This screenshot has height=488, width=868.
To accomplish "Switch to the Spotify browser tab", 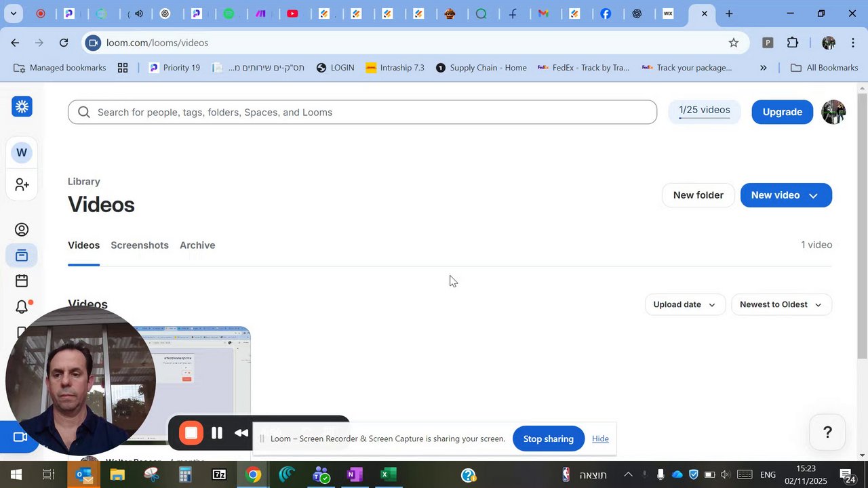I will (x=229, y=14).
